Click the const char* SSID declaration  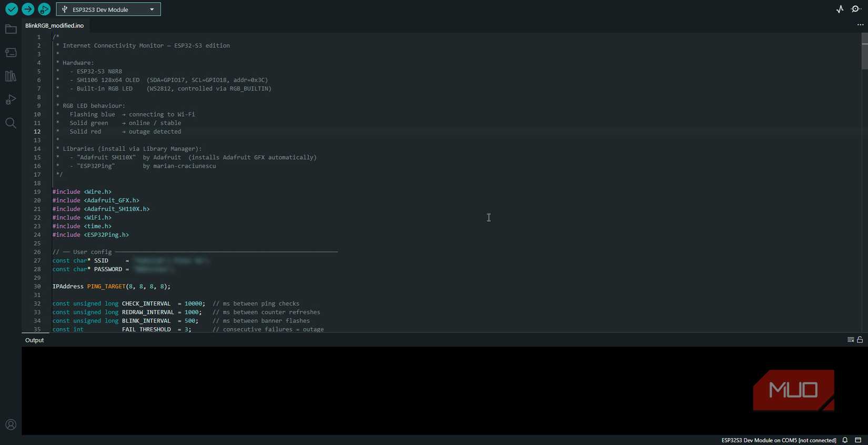[x=131, y=261]
